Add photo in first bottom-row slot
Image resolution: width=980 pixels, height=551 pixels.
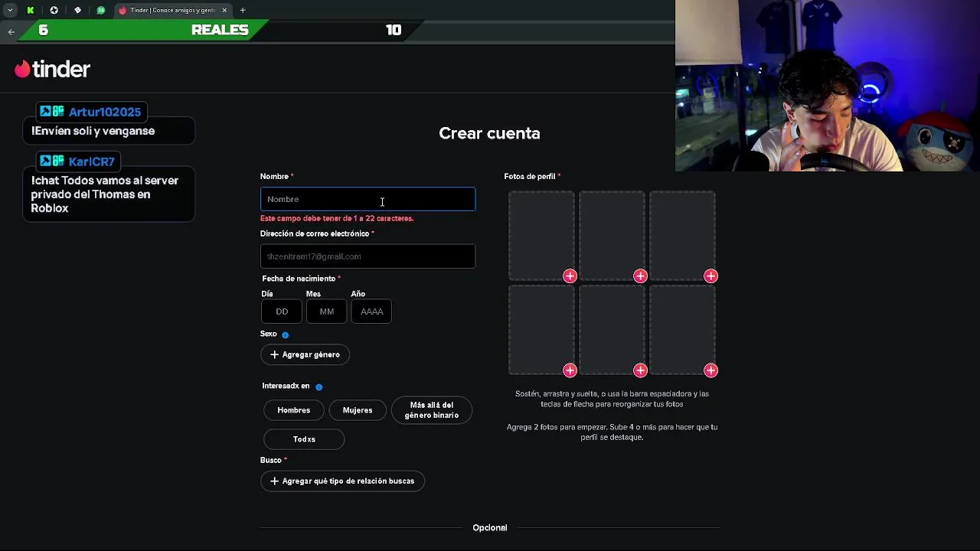point(570,370)
